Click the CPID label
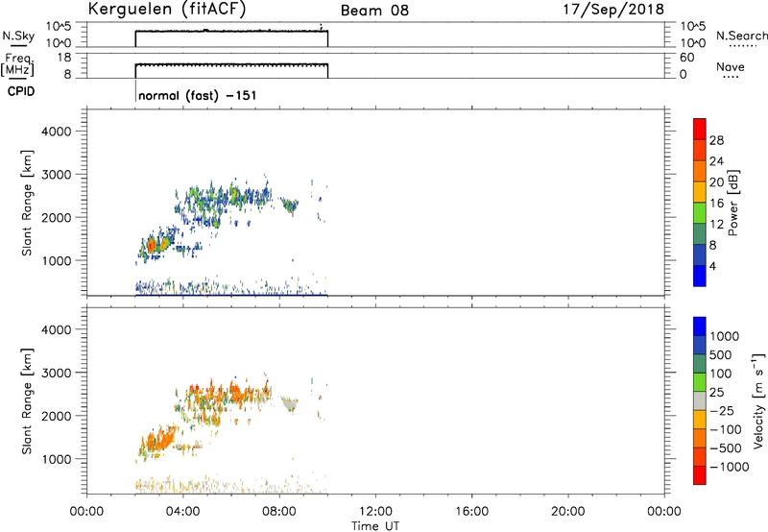Screen dimensions: 768x532 point(21,91)
